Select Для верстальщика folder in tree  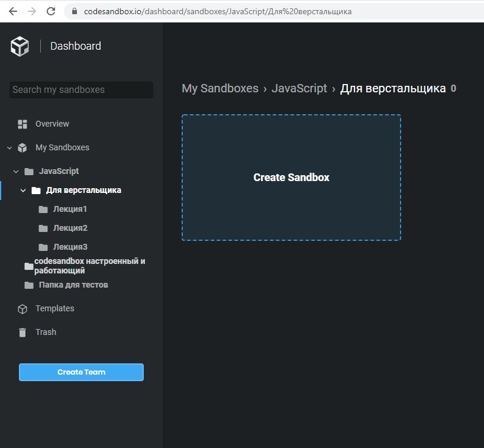point(83,190)
